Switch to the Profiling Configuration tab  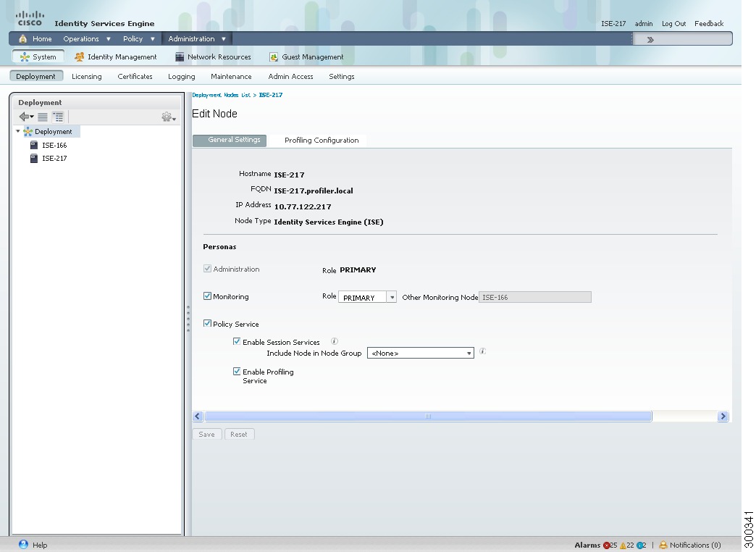tap(322, 141)
